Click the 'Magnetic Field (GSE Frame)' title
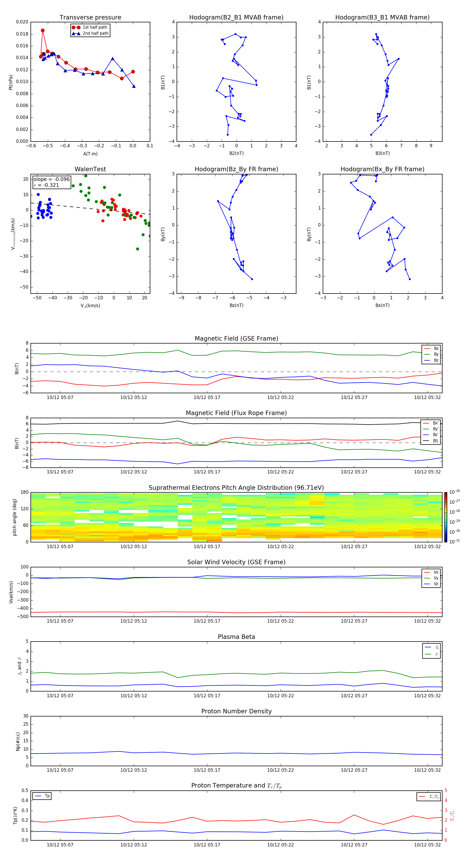This screenshot has height=868, width=473. click(x=236, y=339)
